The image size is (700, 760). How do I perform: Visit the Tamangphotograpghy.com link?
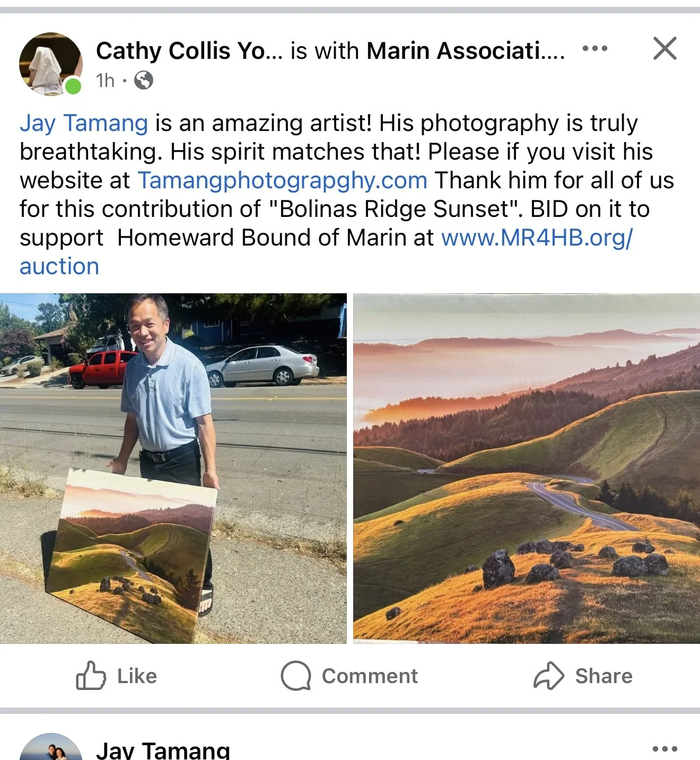(x=283, y=180)
